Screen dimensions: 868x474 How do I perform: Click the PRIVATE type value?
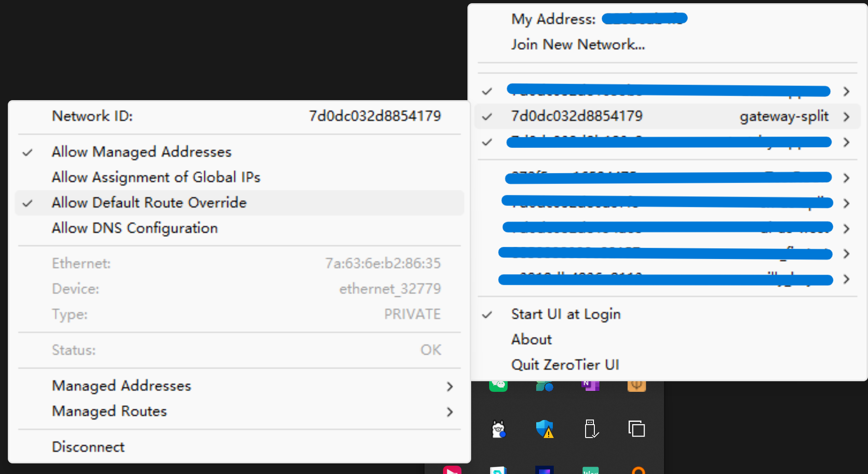point(412,314)
